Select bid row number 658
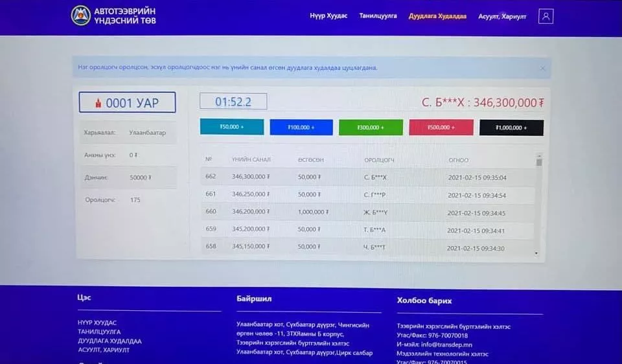This screenshot has width=622, height=364. pyautogui.click(x=368, y=247)
